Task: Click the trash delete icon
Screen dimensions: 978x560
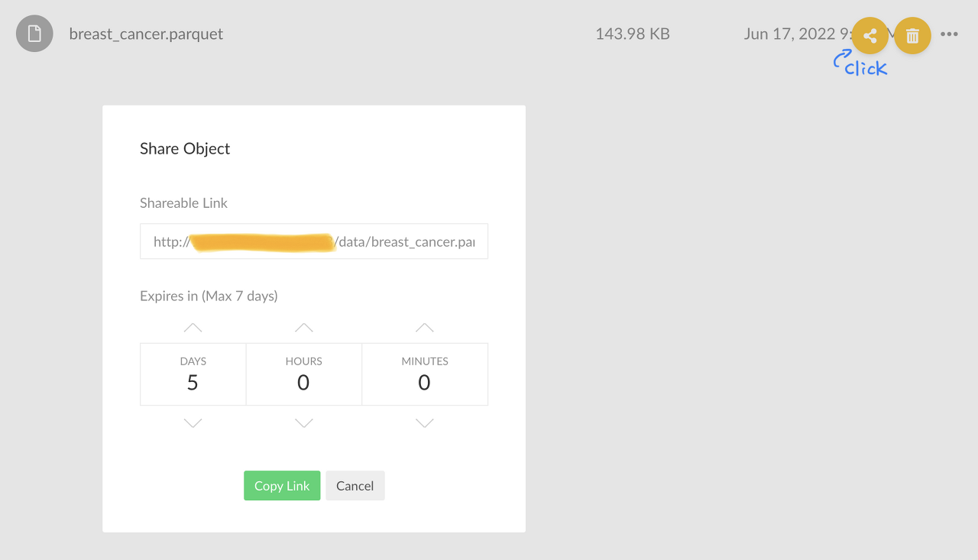Action: [912, 35]
